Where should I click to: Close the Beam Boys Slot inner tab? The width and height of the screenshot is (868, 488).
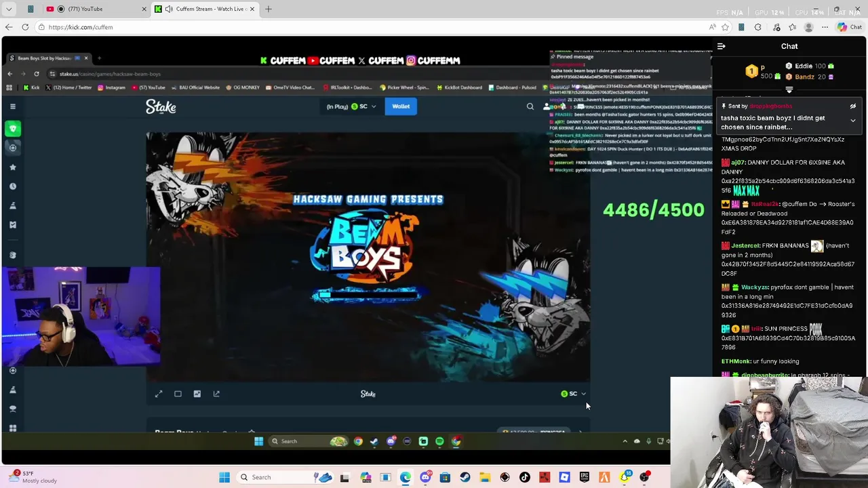[86, 58]
